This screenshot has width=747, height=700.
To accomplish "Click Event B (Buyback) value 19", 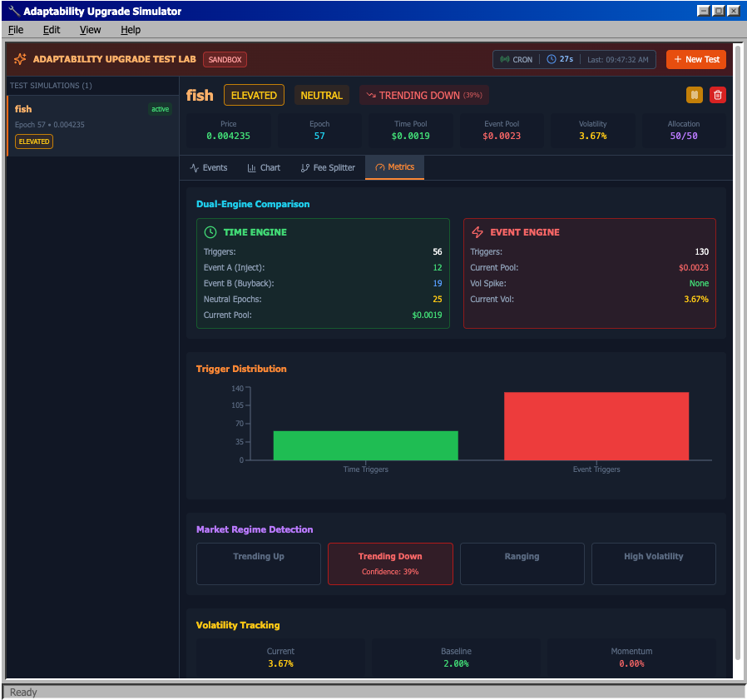I will pos(438,283).
